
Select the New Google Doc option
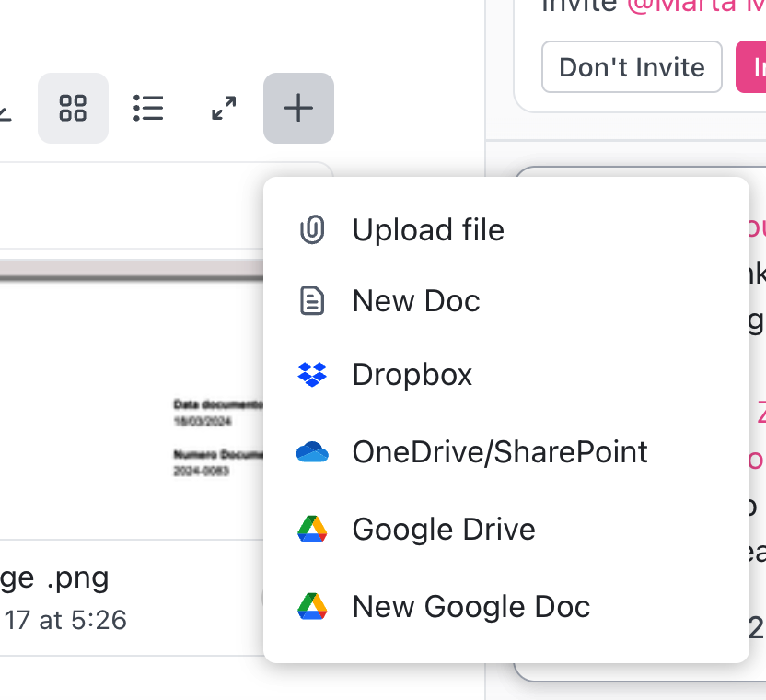[470, 607]
